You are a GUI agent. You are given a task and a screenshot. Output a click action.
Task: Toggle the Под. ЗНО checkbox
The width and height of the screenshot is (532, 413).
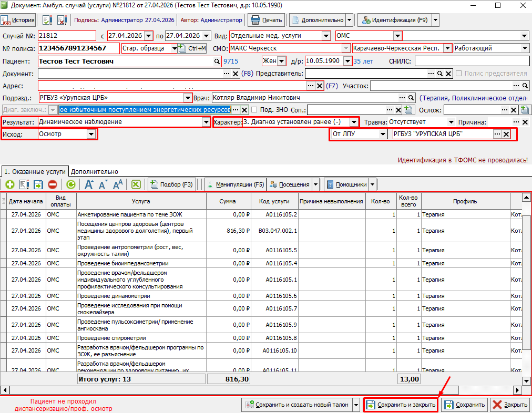(x=254, y=109)
